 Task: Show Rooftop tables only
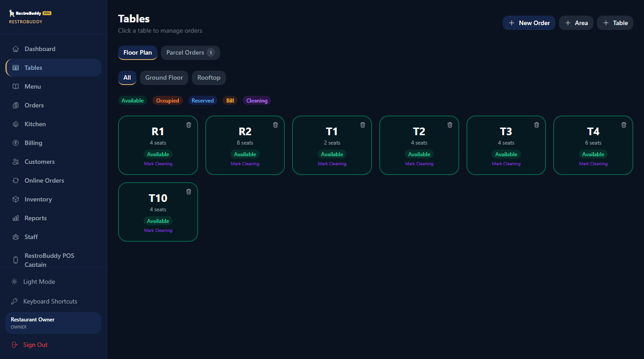point(209,77)
